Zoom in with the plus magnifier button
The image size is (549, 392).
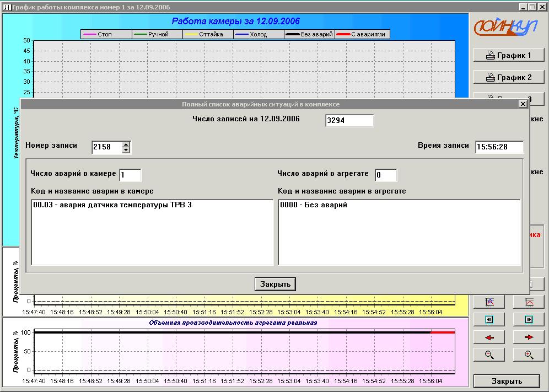coord(529,355)
